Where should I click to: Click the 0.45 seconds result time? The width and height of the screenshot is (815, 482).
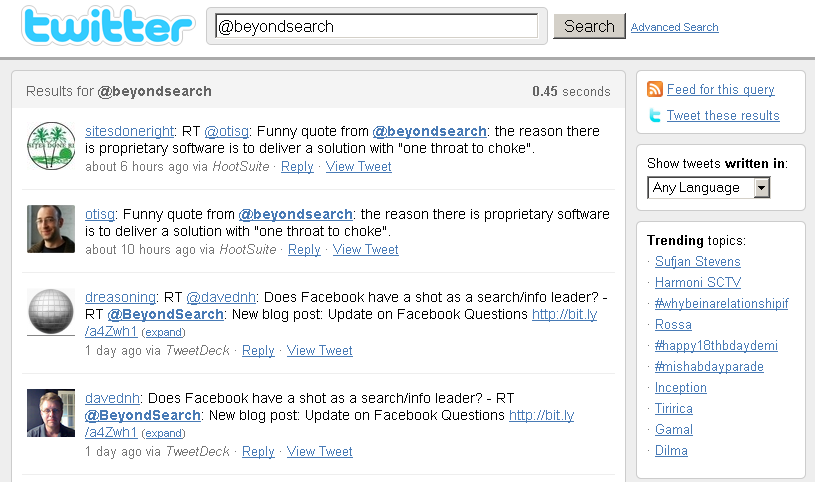pos(571,92)
